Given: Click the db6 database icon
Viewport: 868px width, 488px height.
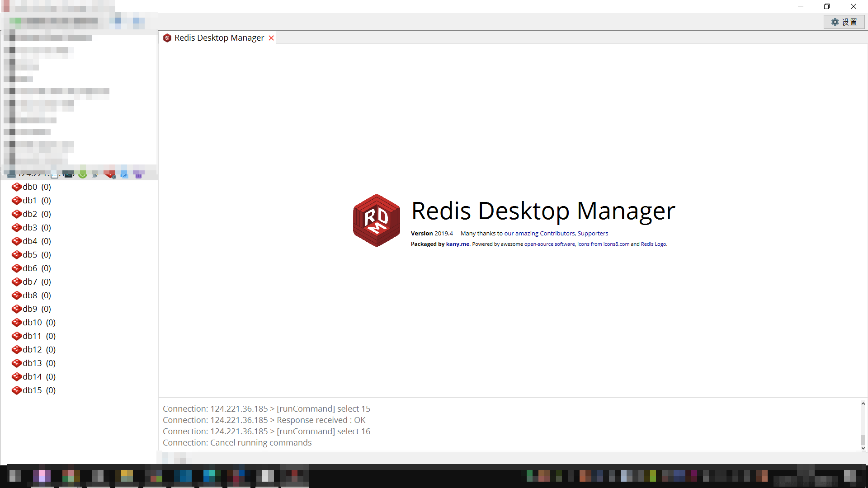Looking at the screenshot, I should pyautogui.click(x=17, y=268).
